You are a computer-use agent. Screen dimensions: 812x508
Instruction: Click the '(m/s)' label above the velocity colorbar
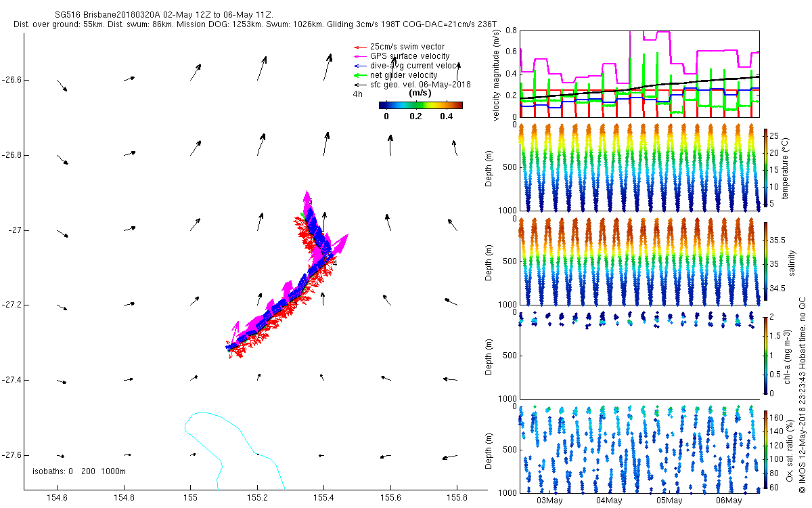[420, 93]
